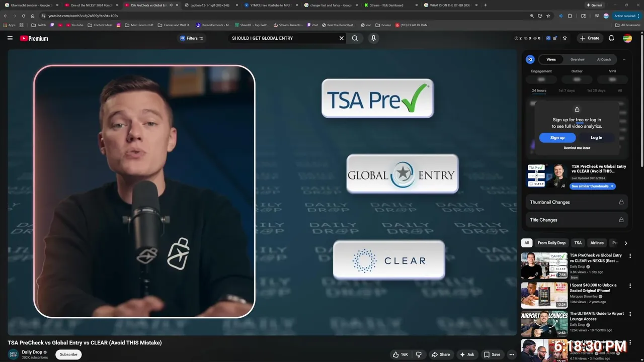Dislike the video
This screenshot has height=362, width=644.
419,354
